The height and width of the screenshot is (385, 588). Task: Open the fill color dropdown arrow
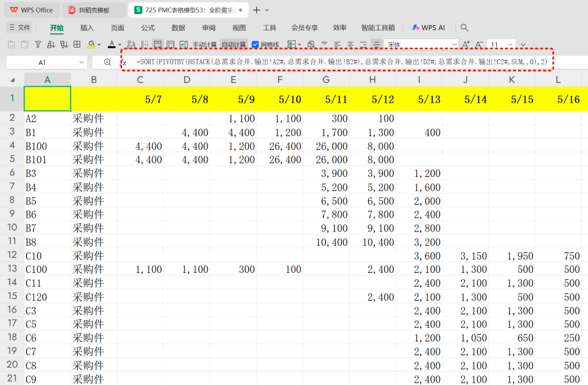(99, 45)
